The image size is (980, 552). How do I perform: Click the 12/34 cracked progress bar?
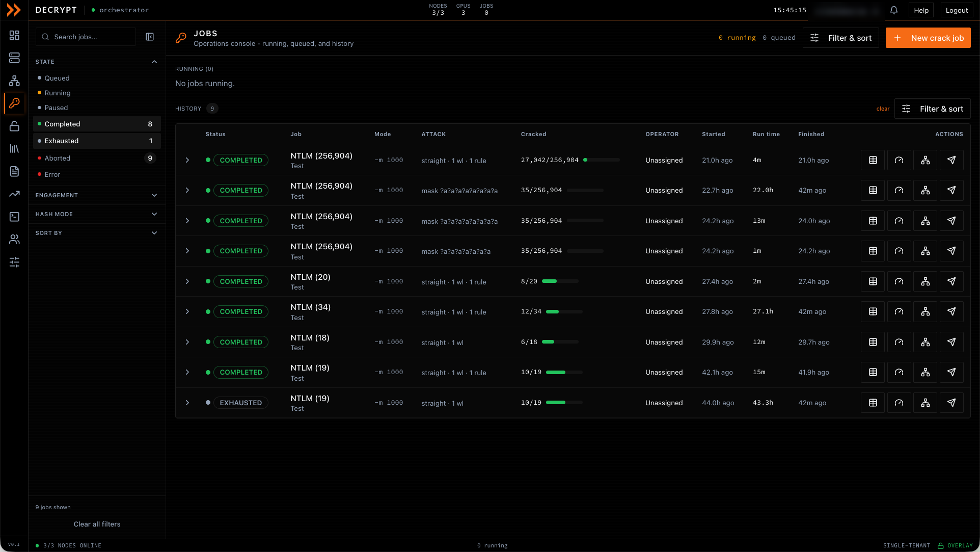(x=564, y=311)
